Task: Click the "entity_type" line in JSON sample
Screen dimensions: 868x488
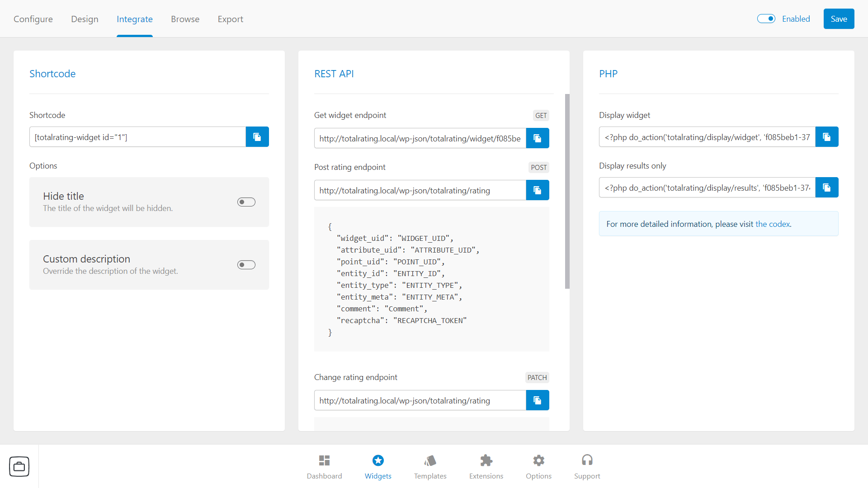Action: (x=399, y=285)
